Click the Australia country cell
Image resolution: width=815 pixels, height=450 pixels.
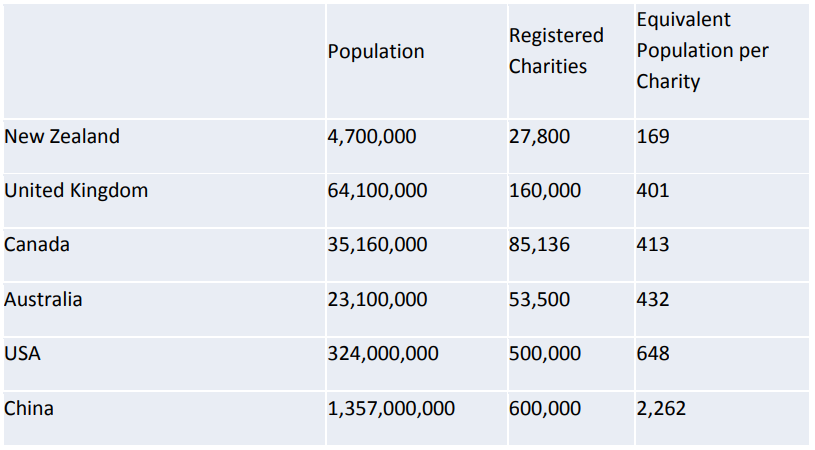click(43, 299)
